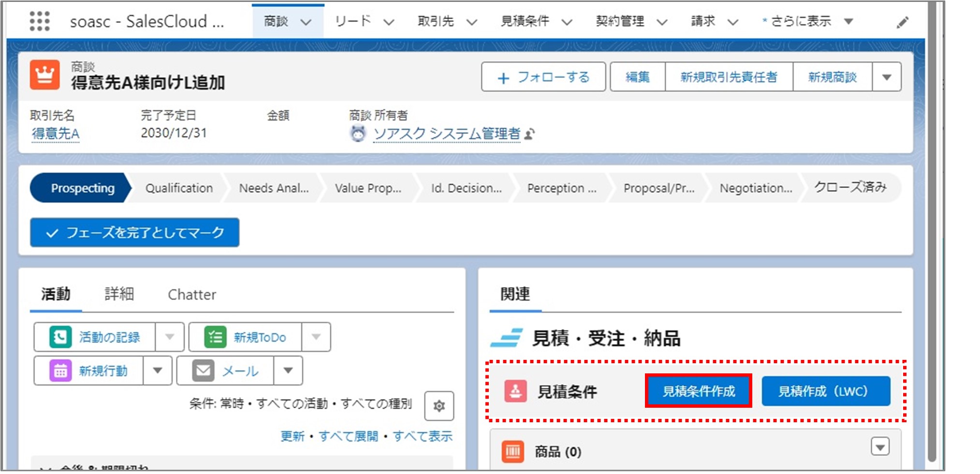Click the すべて表示 link
The height and width of the screenshot is (474, 980).
point(423,436)
